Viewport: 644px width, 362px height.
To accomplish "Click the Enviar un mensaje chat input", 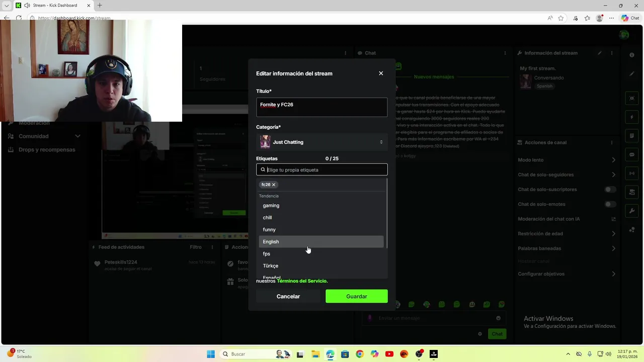I will click(x=434, y=318).
